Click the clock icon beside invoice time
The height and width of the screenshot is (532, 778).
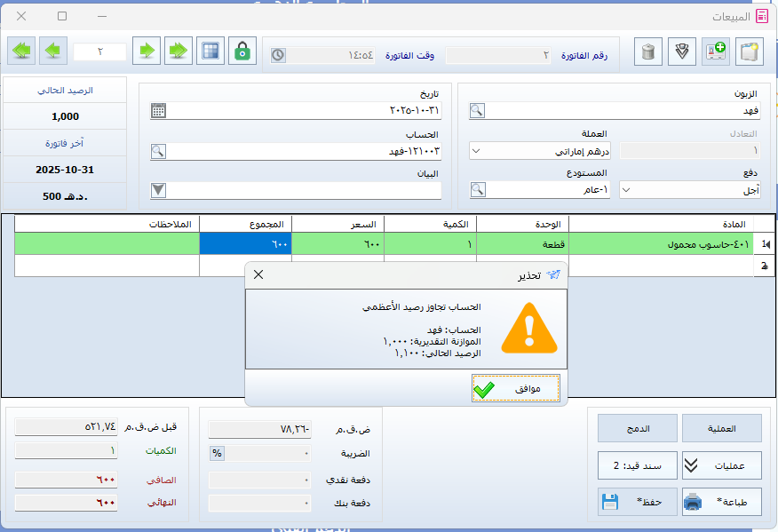tap(278, 55)
